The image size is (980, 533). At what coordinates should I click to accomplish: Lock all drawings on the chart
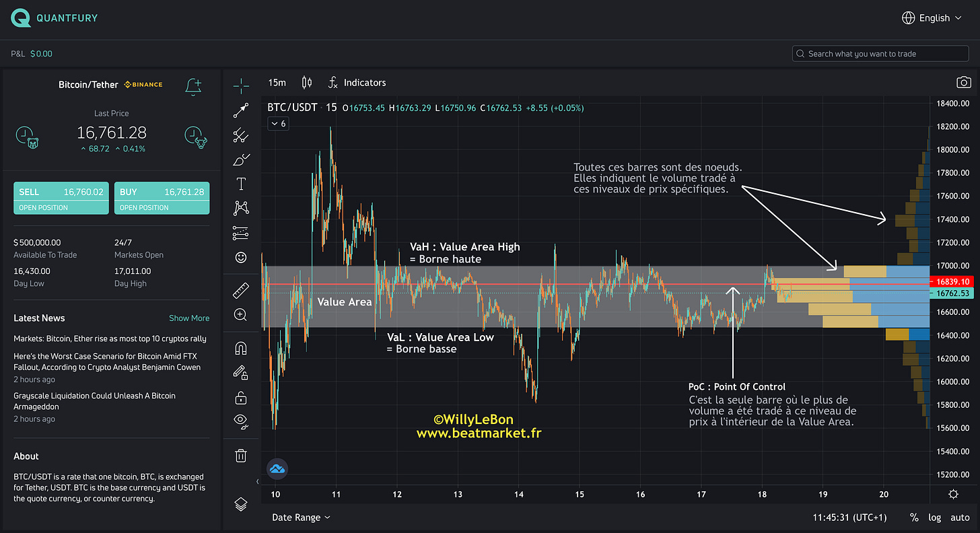(x=241, y=398)
